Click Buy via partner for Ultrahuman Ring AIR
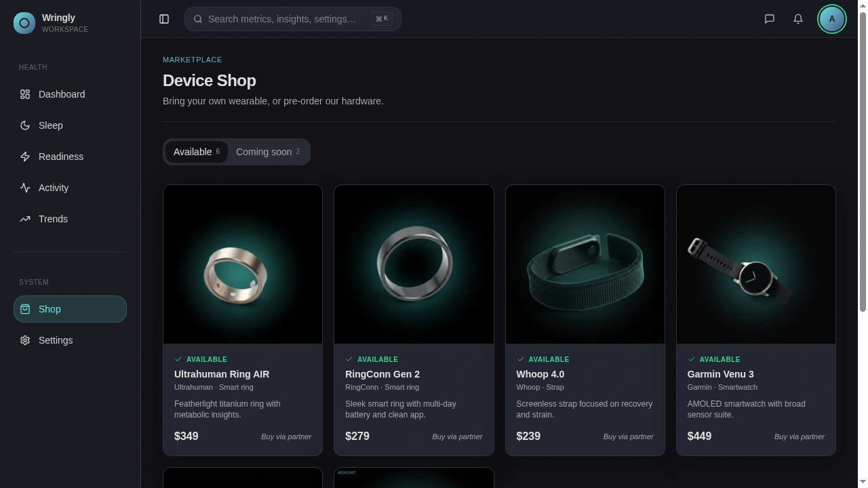 [x=286, y=436]
